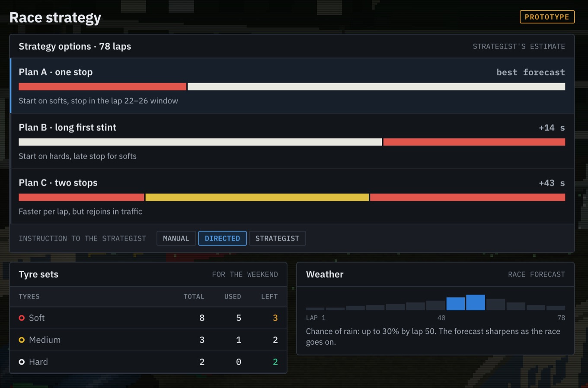Click the Soft row's orange "3" left value
This screenshot has height=388, width=588.
(x=275, y=318)
